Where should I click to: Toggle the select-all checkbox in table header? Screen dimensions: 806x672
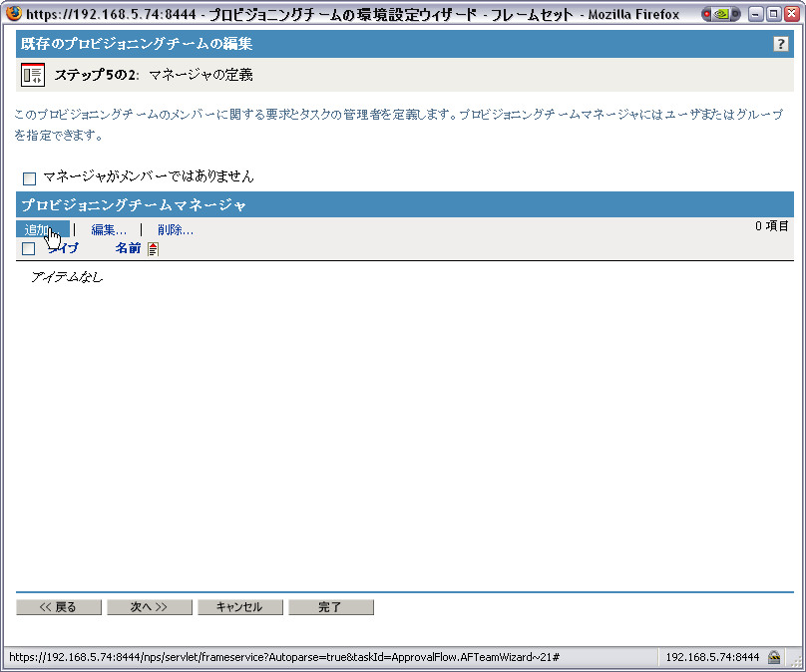tap(28, 248)
